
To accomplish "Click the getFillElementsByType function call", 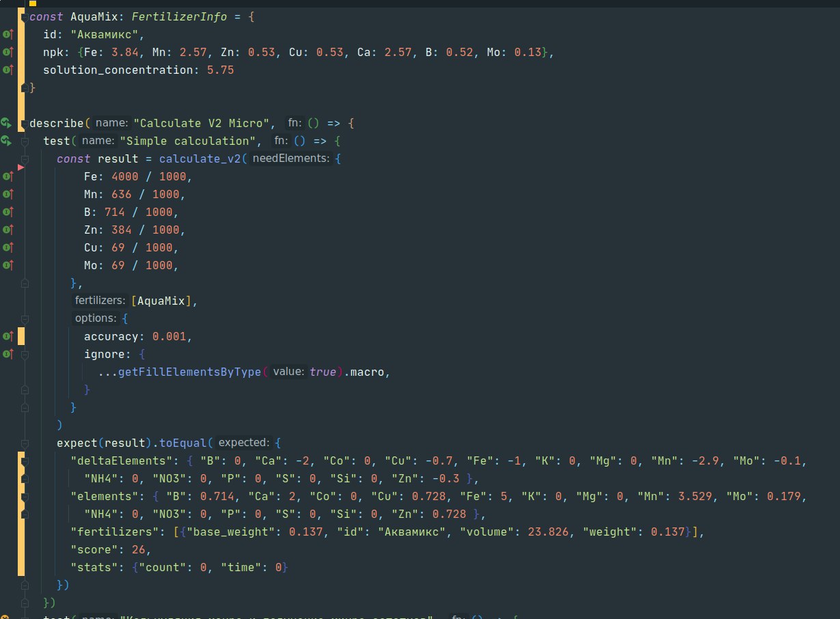I will pyautogui.click(x=190, y=372).
